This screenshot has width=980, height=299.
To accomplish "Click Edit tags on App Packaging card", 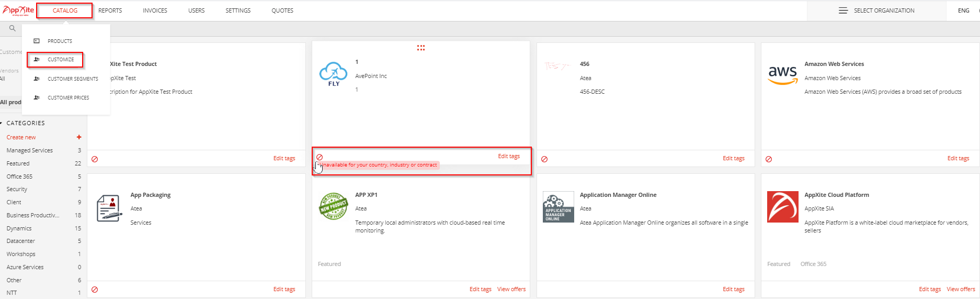I will 284,289.
